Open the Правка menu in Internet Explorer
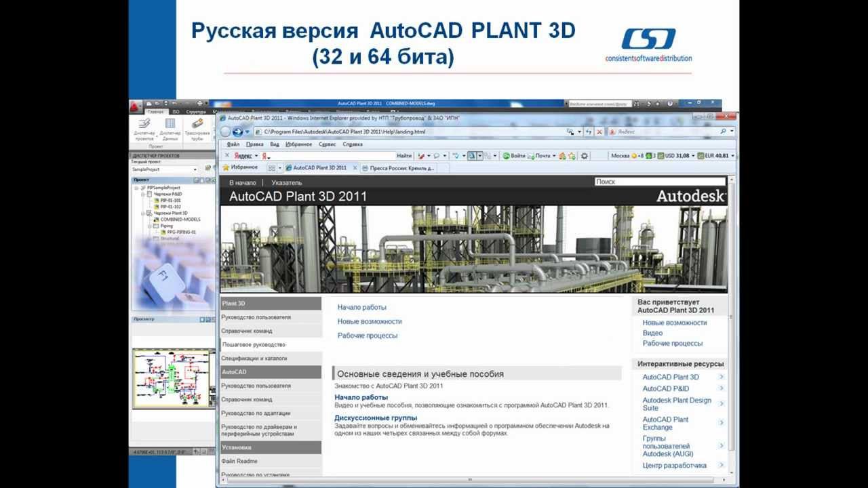868x488 pixels. coord(255,144)
